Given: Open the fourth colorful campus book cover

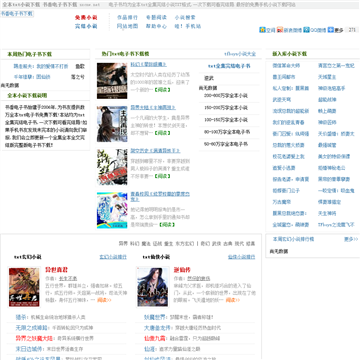Looking at the screenshot, I should coord(112,210).
